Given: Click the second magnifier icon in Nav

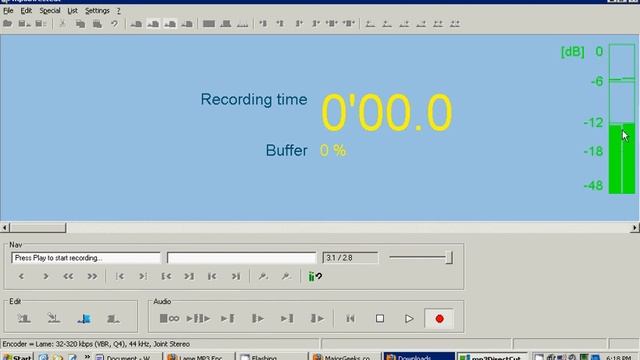Looking at the screenshot, I should pyautogui.click(x=286, y=277).
